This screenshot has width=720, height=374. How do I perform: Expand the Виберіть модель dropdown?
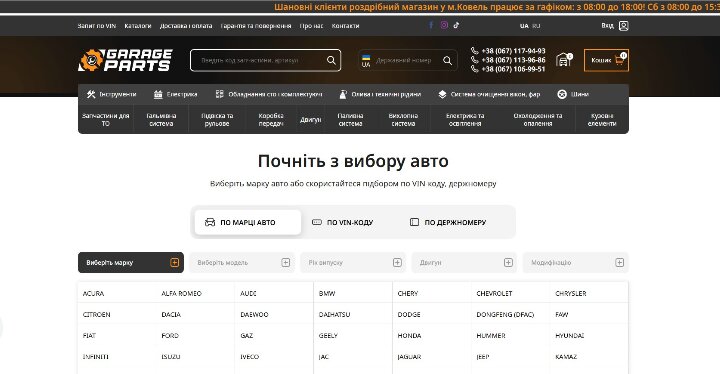click(x=242, y=262)
